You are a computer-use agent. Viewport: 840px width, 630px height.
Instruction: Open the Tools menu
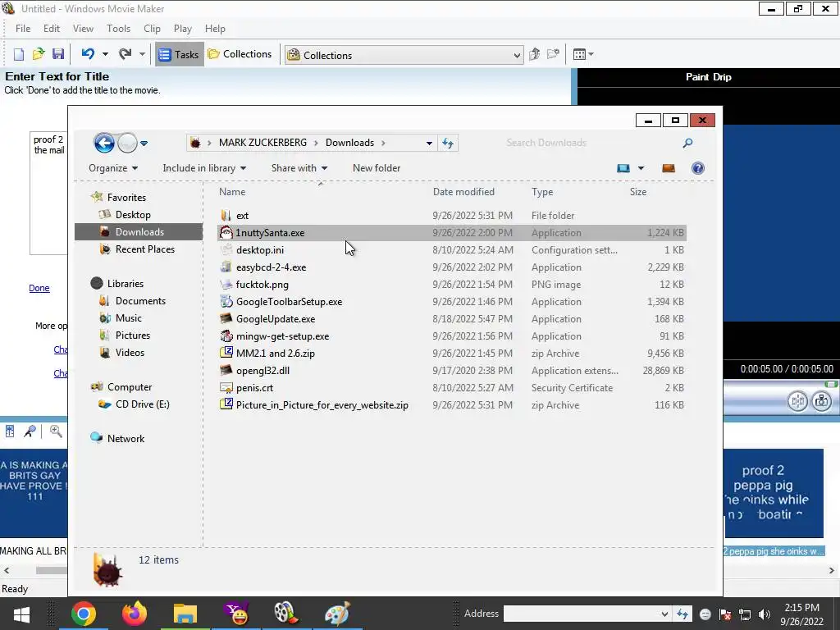click(118, 29)
